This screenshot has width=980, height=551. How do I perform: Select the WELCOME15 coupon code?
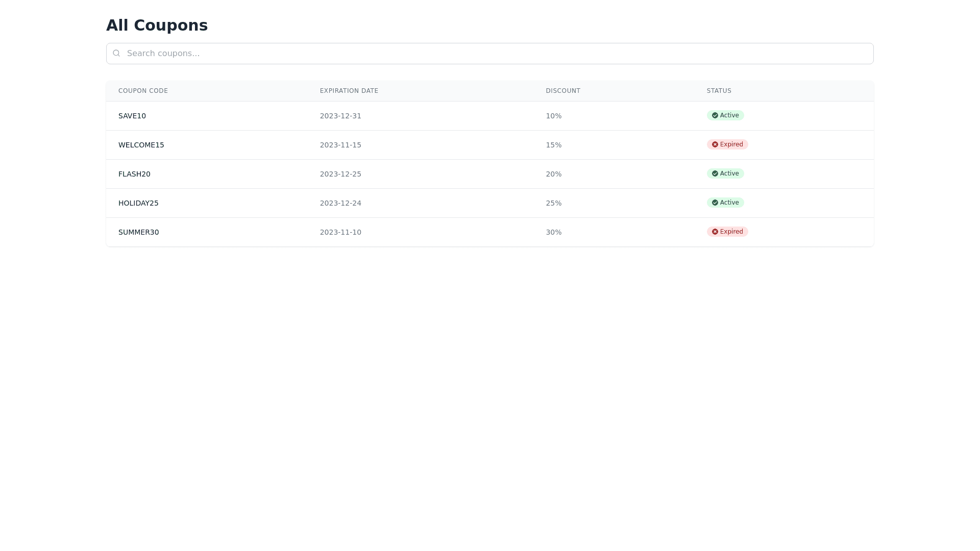141,145
